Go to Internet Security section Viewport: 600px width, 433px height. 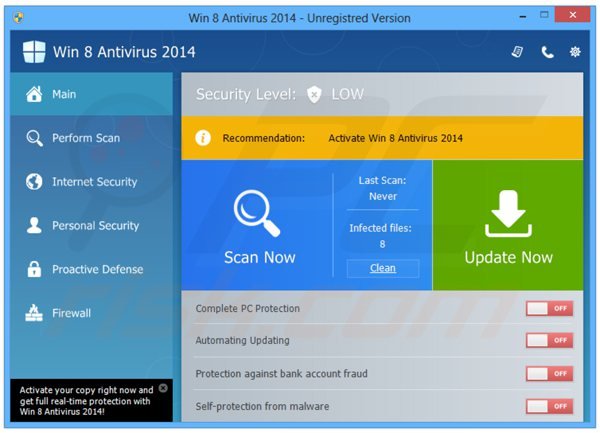coord(91,182)
